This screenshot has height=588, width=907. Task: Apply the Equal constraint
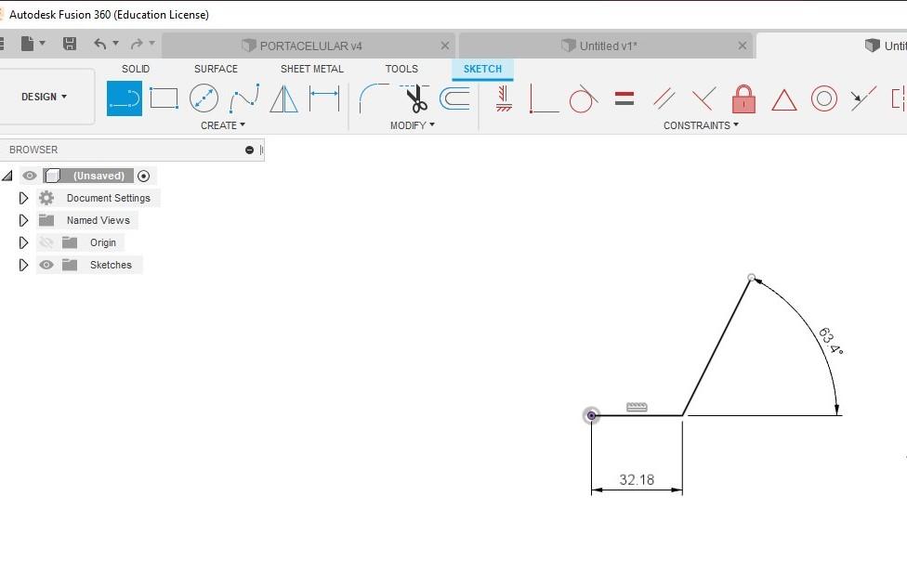624,98
